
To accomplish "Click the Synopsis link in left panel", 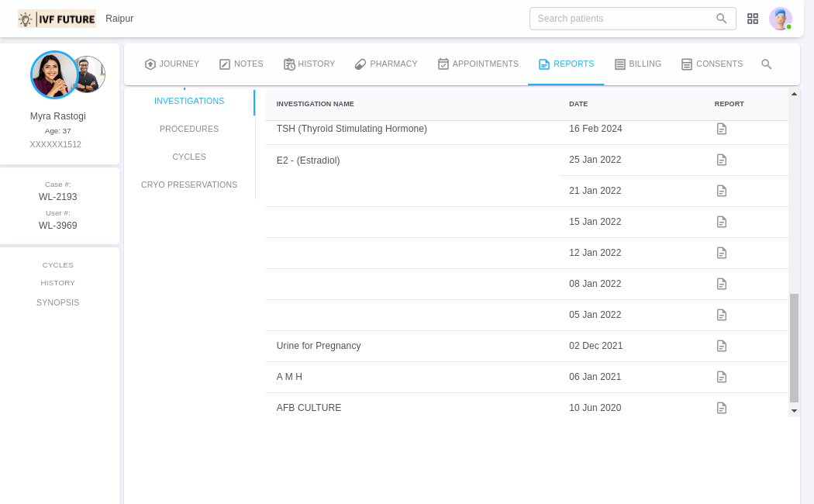I will tap(58, 302).
